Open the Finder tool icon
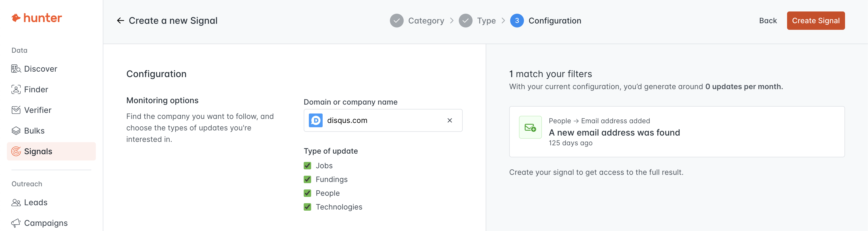The width and height of the screenshot is (868, 231). (x=16, y=89)
